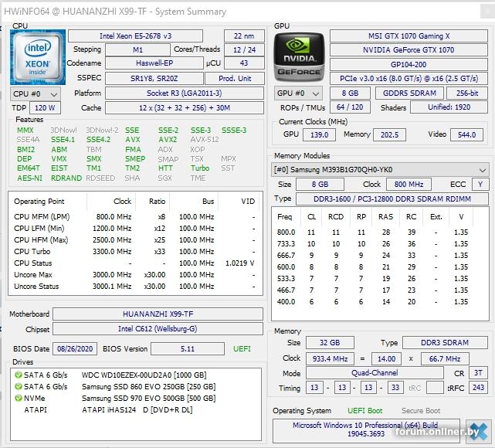Click the 8 GB GPU memory field
The height and width of the screenshot is (448, 495).
point(350,93)
